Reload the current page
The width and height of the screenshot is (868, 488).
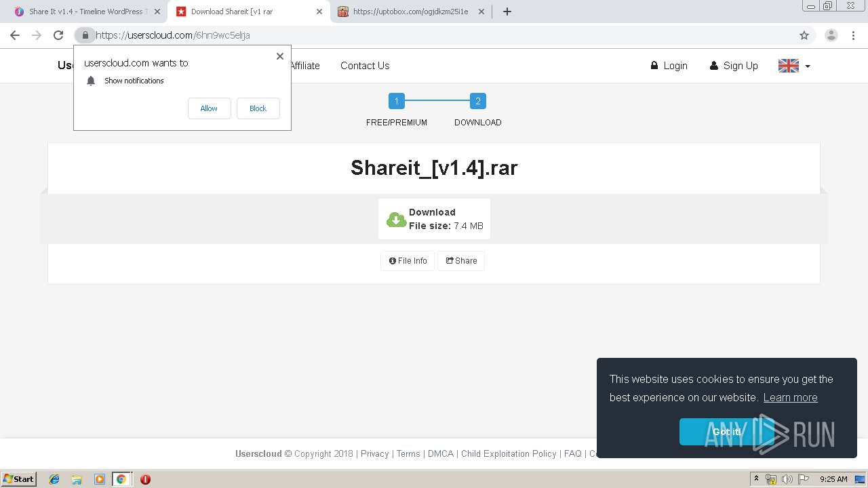58,35
